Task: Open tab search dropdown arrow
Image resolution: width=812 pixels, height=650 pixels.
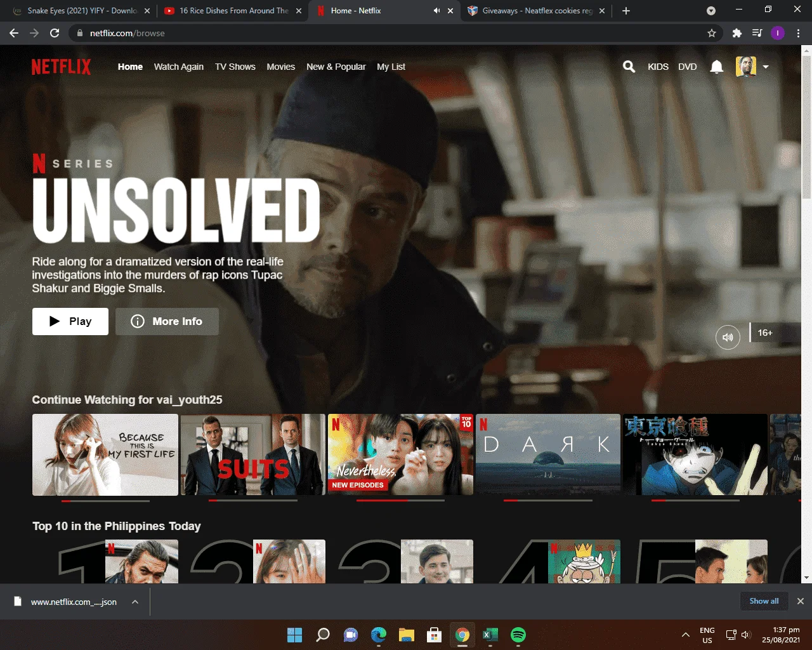Action: point(711,11)
